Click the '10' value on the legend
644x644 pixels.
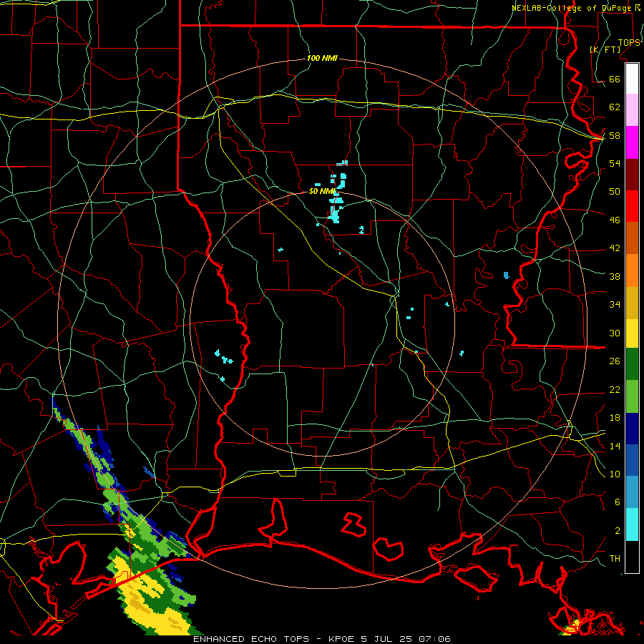615,474
